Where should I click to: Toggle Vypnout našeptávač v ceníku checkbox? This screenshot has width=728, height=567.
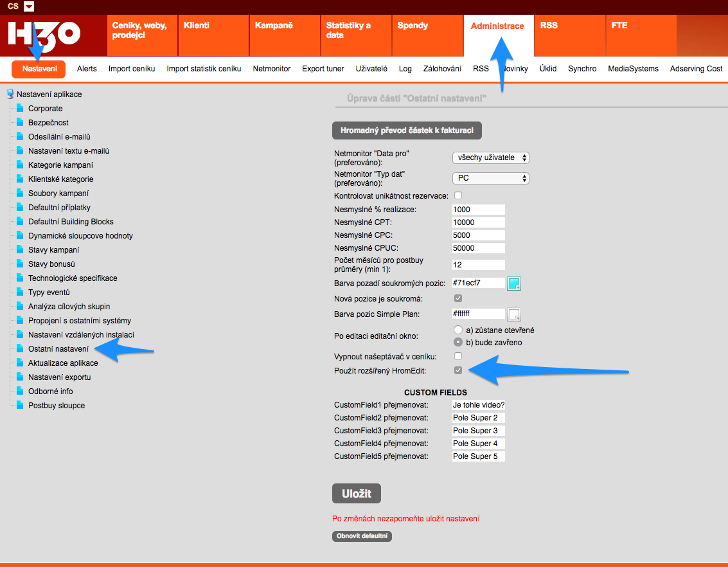pos(458,356)
